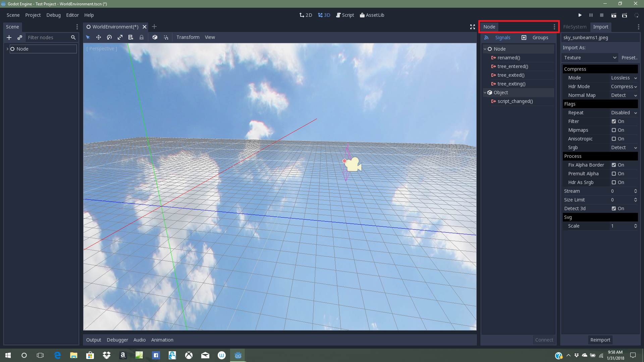This screenshot has width=644, height=362.
Task: Click the lock selected object icon
Action: (142, 37)
